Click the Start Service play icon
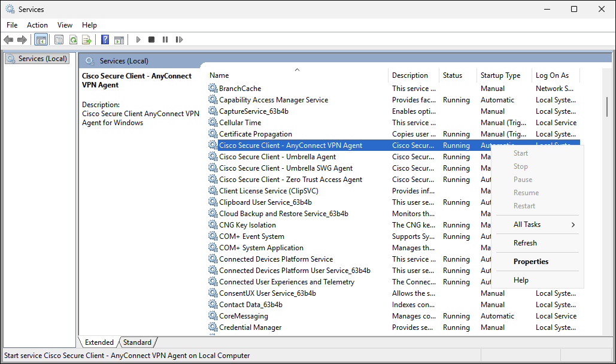The image size is (616, 364). tap(138, 40)
